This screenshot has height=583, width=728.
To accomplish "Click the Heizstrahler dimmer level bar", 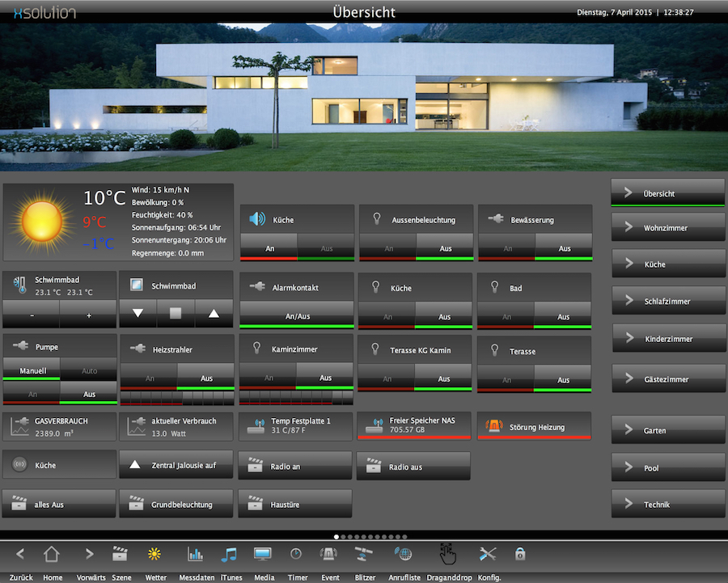I will click(x=176, y=398).
